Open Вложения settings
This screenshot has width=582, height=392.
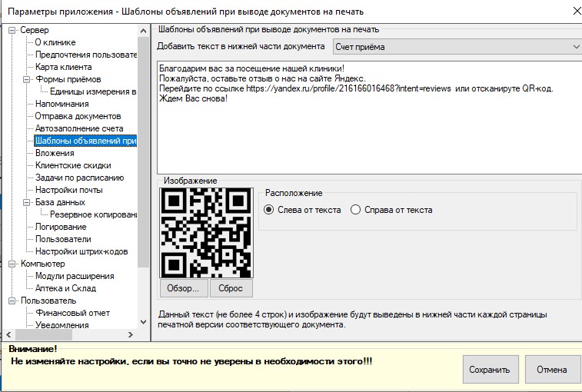pos(55,153)
